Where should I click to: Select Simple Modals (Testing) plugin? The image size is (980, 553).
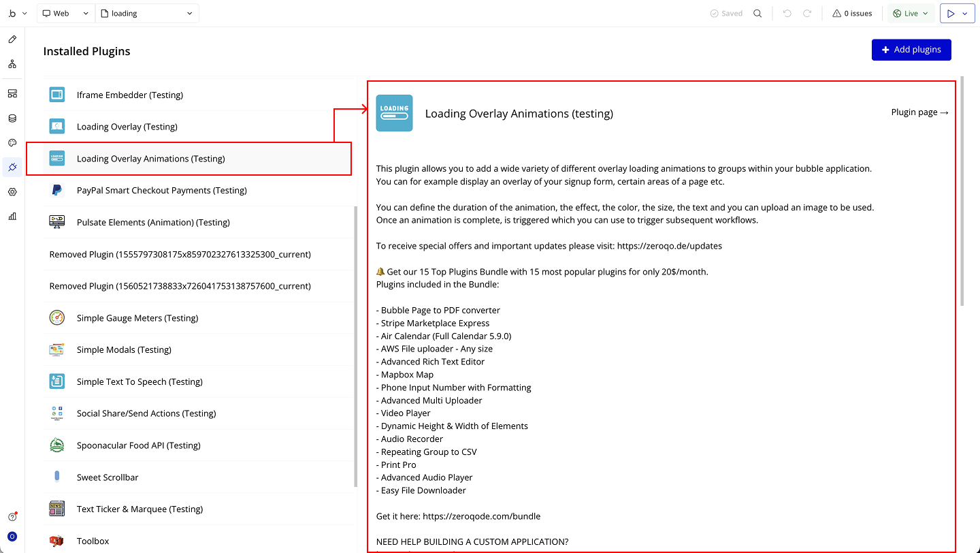coord(200,349)
